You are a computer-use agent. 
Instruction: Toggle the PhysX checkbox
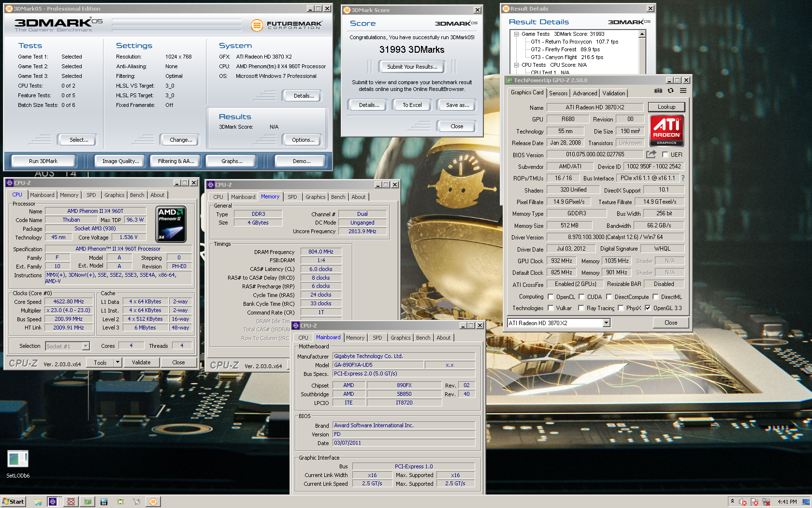pyautogui.click(x=621, y=308)
